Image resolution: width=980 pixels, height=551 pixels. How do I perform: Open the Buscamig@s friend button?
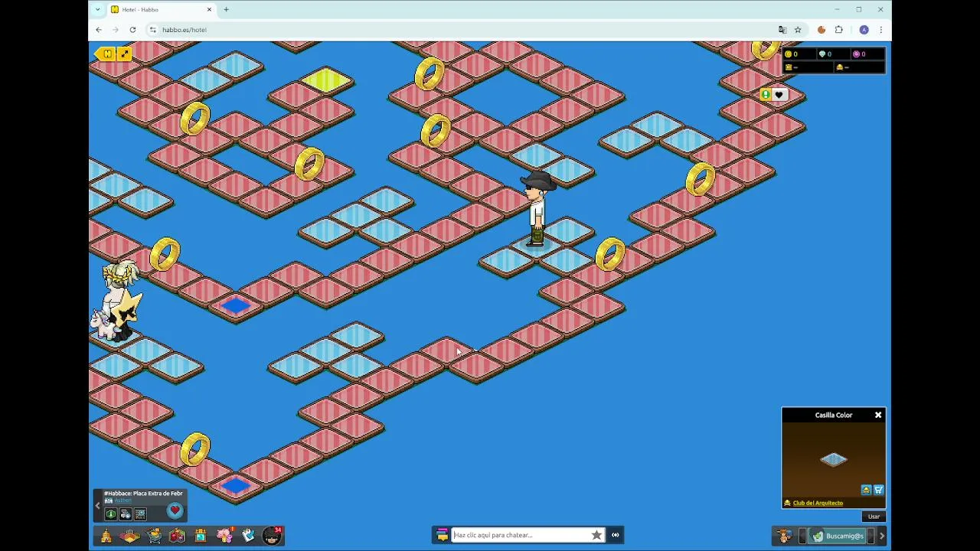(838, 536)
